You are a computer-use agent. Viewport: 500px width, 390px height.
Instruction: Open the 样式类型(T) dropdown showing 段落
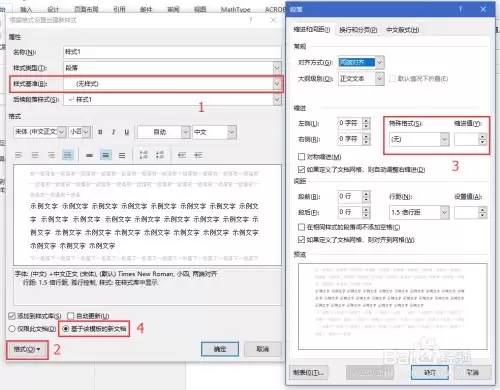coord(277,68)
